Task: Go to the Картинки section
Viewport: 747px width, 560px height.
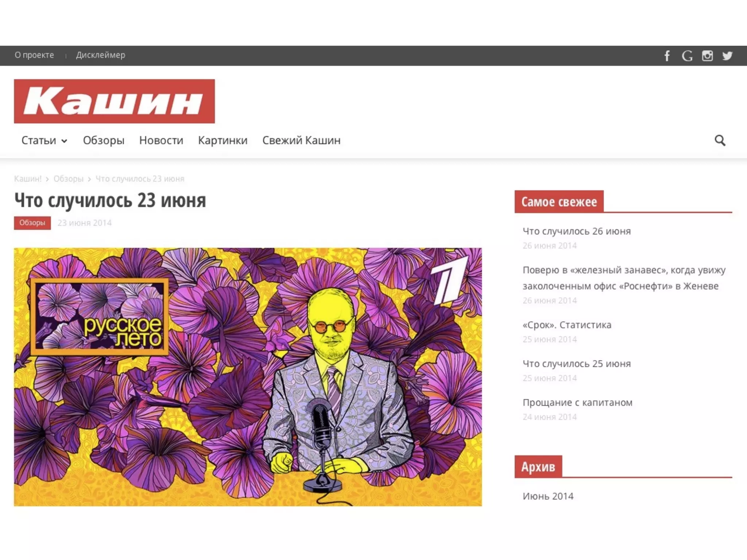Action: point(222,140)
